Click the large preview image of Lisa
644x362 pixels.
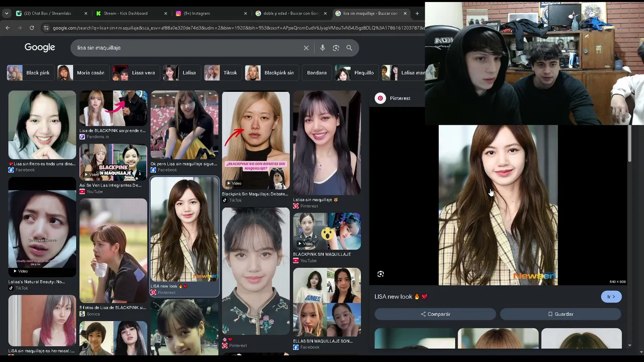click(498, 205)
